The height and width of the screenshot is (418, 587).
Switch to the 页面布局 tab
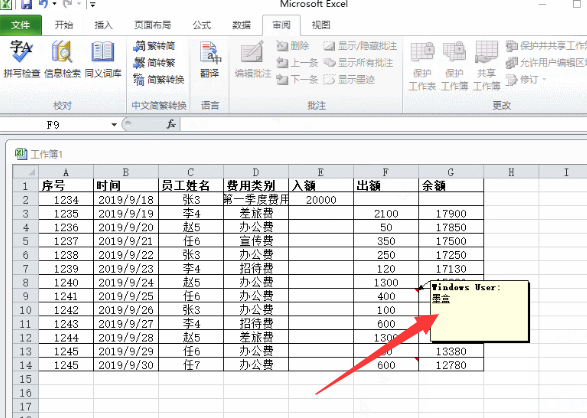tap(153, 25)
